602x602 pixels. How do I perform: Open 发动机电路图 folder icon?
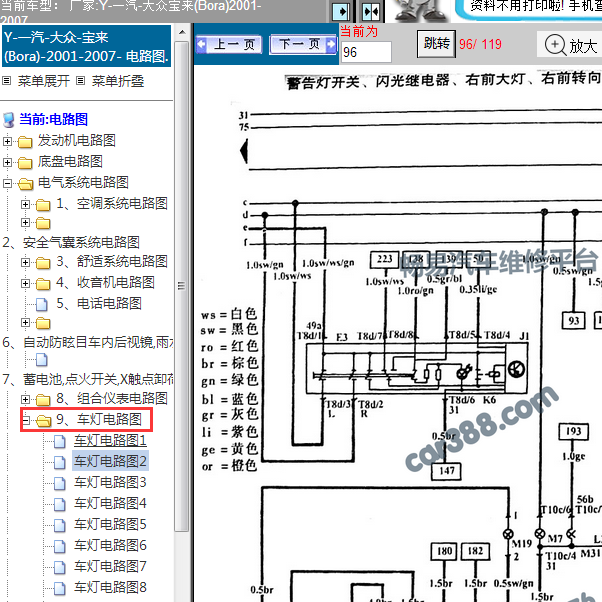pyautogui.click(x=25, y=142)
